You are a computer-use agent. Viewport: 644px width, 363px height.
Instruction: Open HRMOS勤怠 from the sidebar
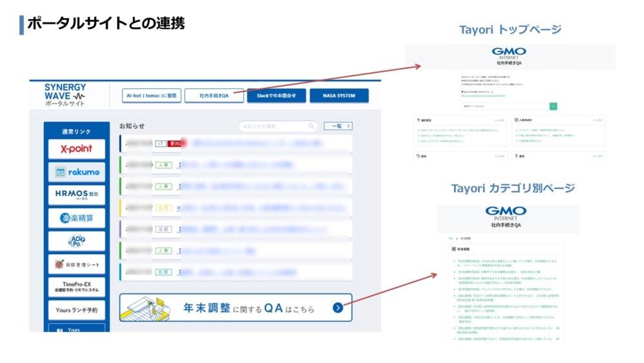(77, 195)
